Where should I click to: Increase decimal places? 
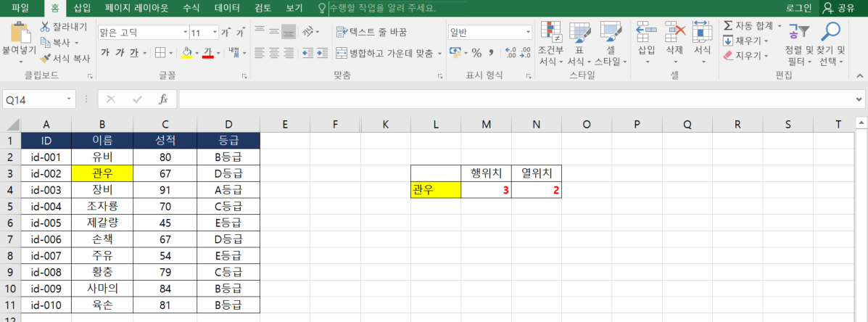[x=511, y=53]
